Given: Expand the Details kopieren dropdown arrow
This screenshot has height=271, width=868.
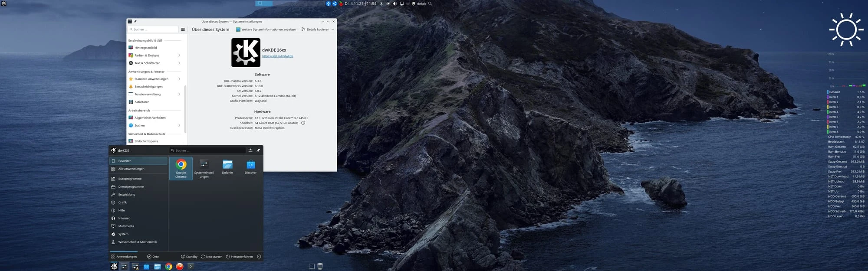Looking at the screenshot, I should 333,29.
